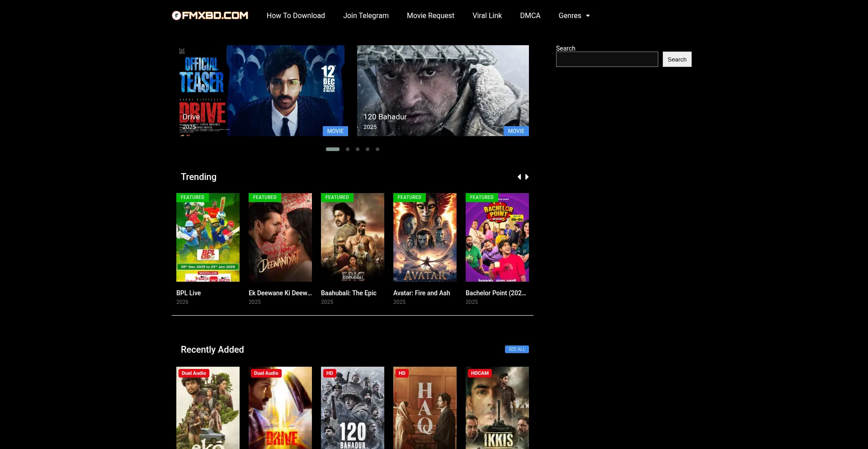Image resolution: width=868 pixels, height=449 pixels.
Task: Open the DMCA page
Action: [x=530, y=15]
